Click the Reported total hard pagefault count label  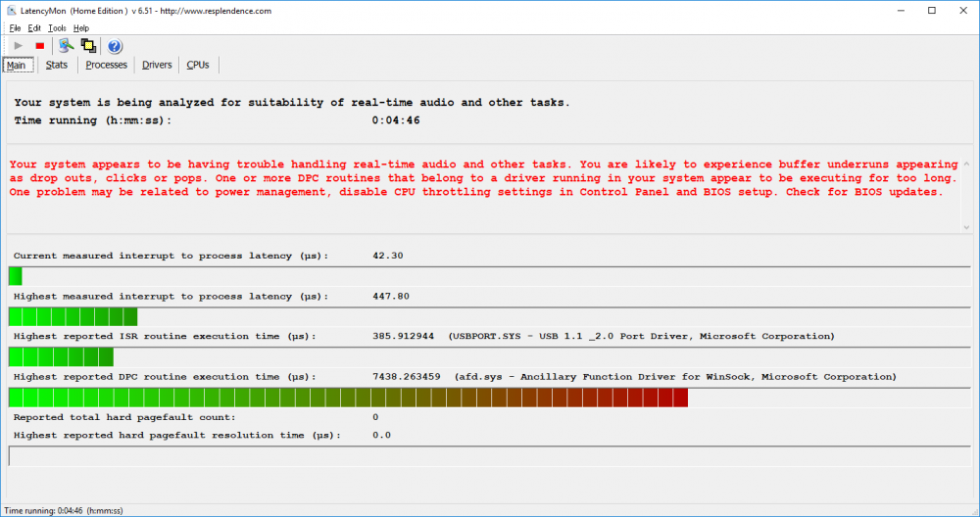click(124, 417)
